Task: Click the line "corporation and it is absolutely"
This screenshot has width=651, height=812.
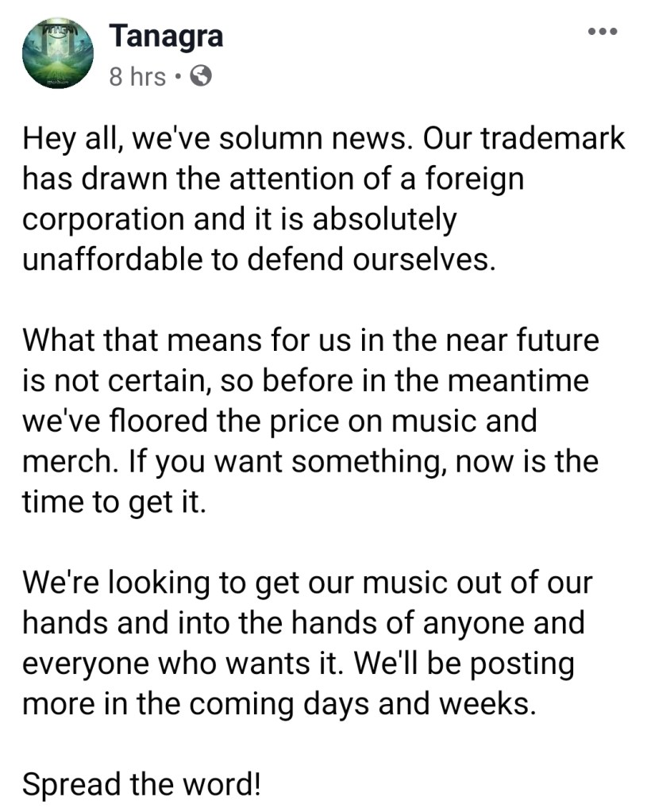Action: point(239,219)
